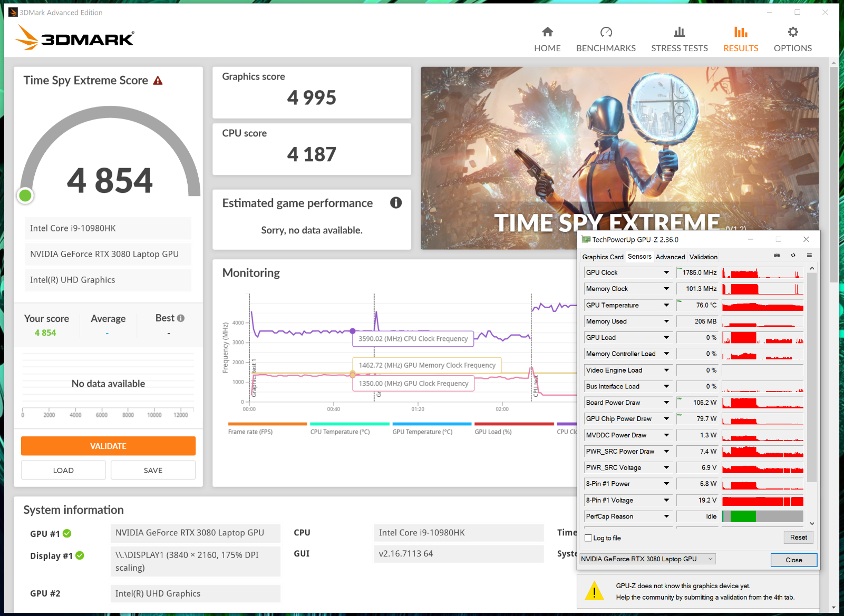The height and width of the screenshot is (616, 844).
Task: Click the GPU-Z refresh icon
Action: tap(793, 256)
